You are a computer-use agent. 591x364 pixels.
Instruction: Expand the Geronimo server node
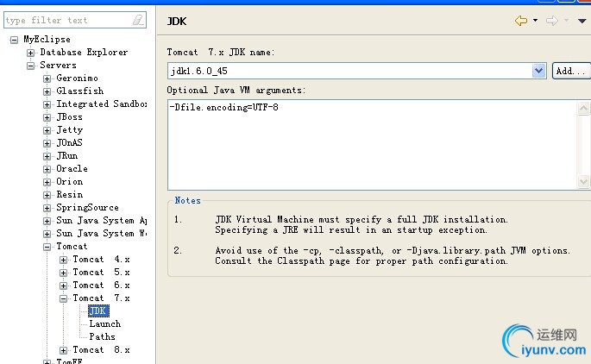(x=47, y=78)
